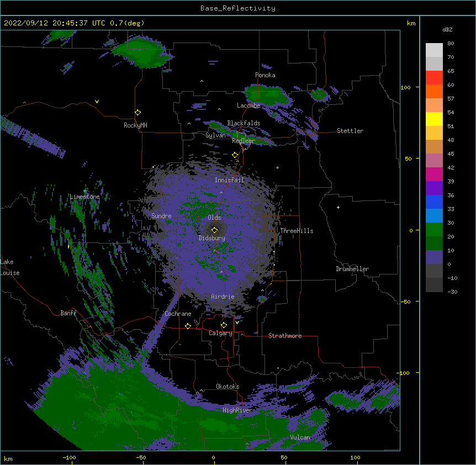This screenshot has width=476, height=465.
Task: Click the Sundre town label
Action: coord(161,216)
